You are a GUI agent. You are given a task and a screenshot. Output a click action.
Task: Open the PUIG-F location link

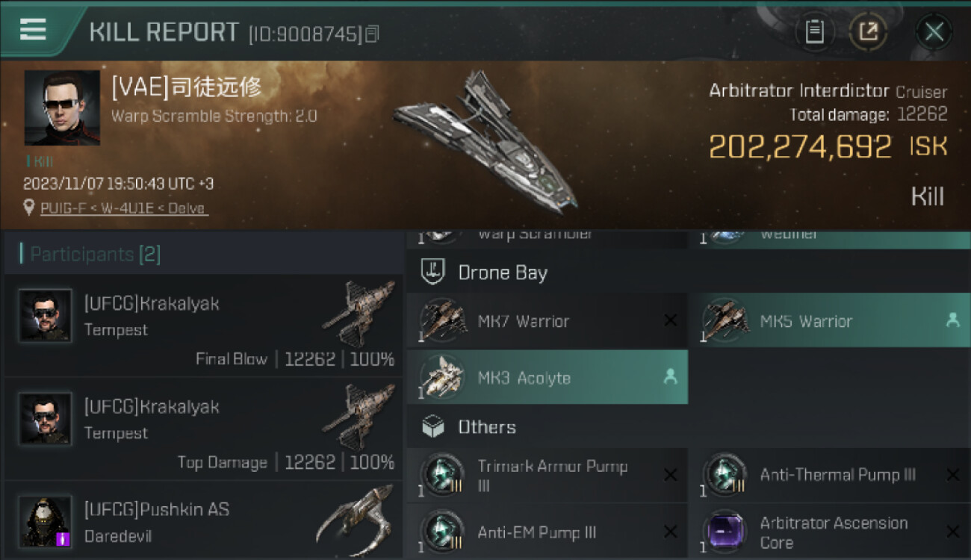(124, 208)
